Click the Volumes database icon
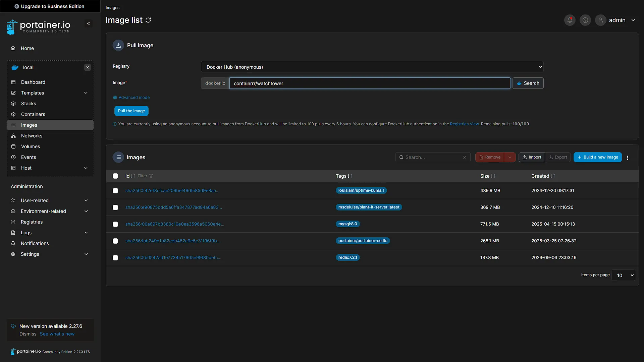 (x=13, y=146)
